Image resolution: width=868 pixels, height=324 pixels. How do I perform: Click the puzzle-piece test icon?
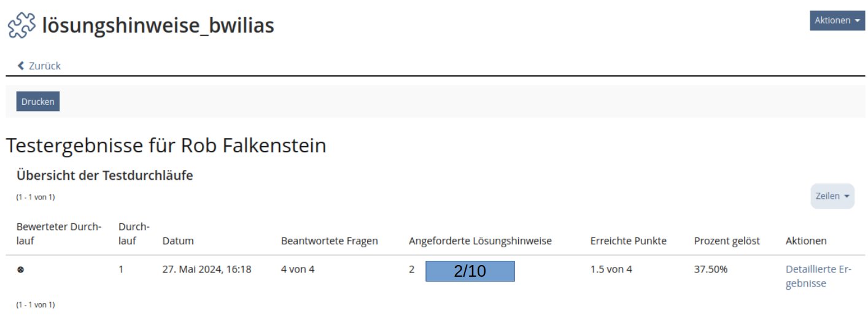tap(21, 26)
